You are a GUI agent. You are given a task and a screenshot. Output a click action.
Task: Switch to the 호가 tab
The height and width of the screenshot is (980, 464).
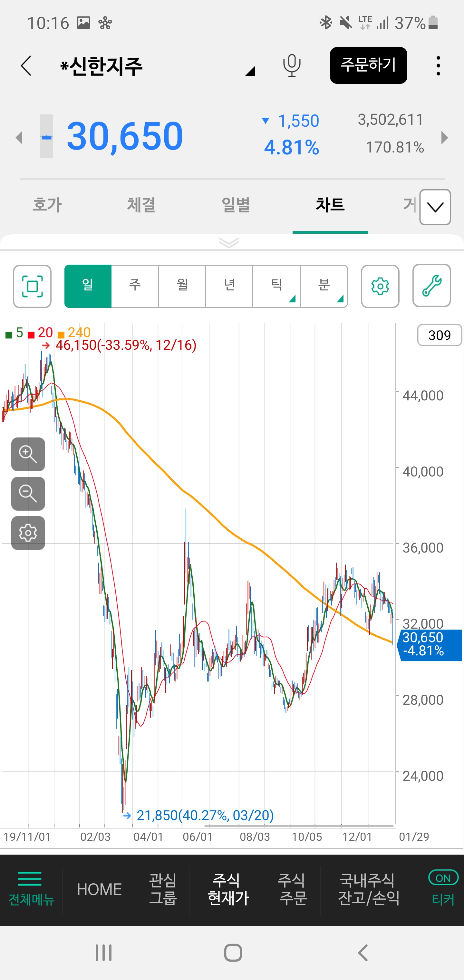[x=47, y=205]
